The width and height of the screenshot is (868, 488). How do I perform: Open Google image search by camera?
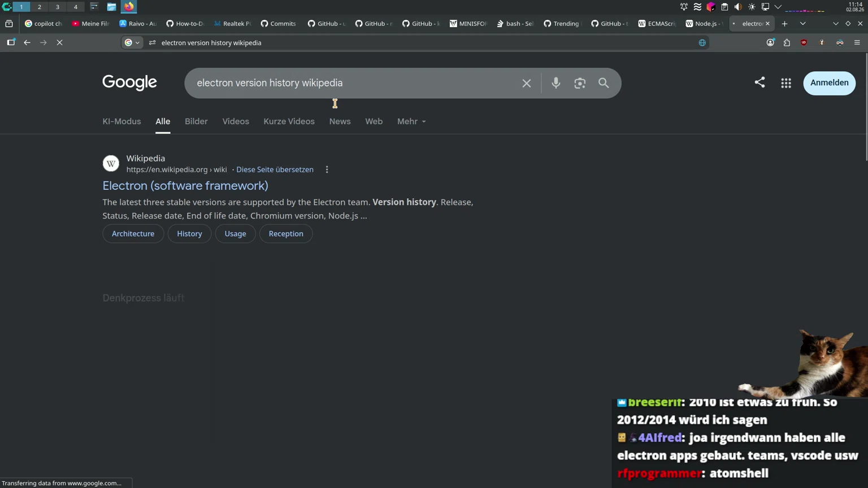click(x=580, y=83)
